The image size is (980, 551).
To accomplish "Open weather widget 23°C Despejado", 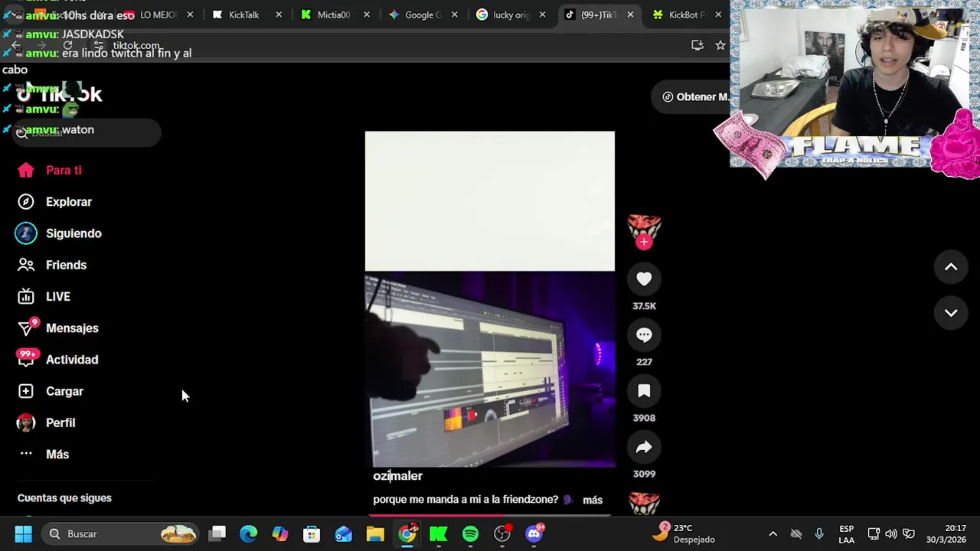I will click(684, 533).
